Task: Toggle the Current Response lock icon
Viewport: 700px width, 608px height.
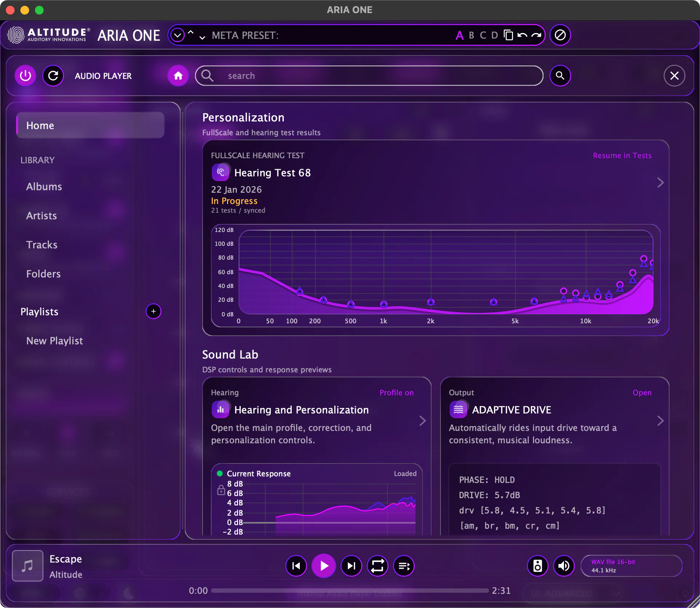Action: pyautogui.click(x=221, y=490)
